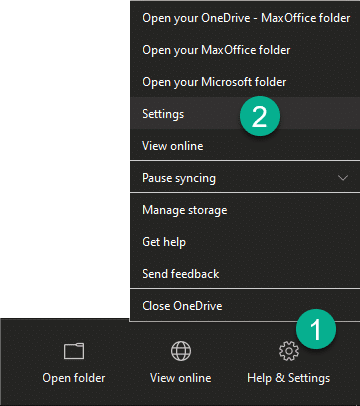Click the gear icon for Help & Settings
This screenshot has height=406, width=360.
pos(289,351)
